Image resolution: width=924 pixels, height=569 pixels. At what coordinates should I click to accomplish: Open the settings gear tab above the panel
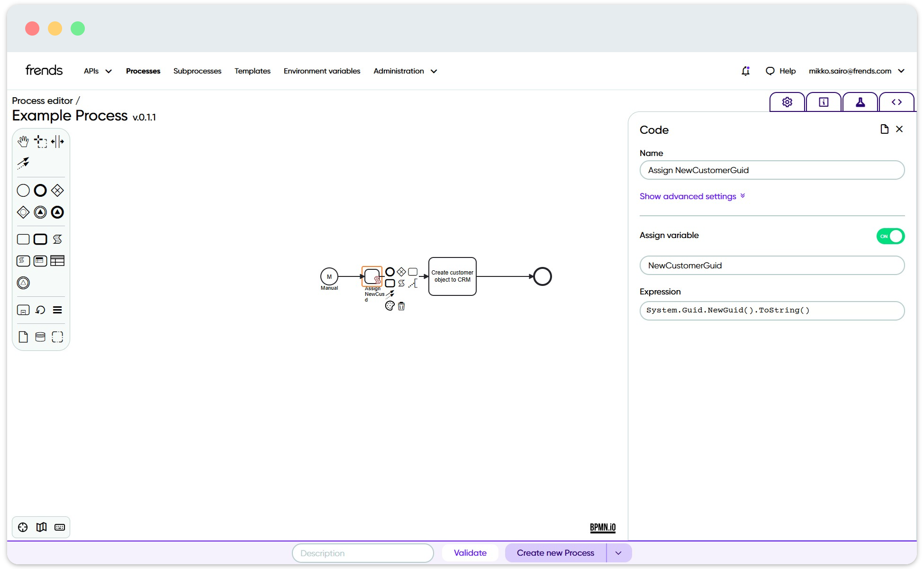787,101
